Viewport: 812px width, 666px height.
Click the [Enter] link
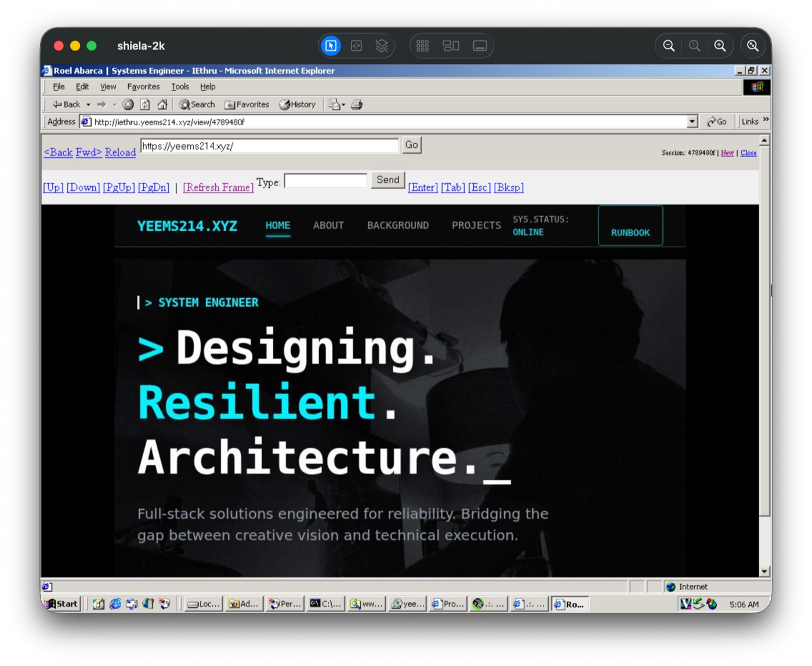pyautogui.click(x=423, y=187)
